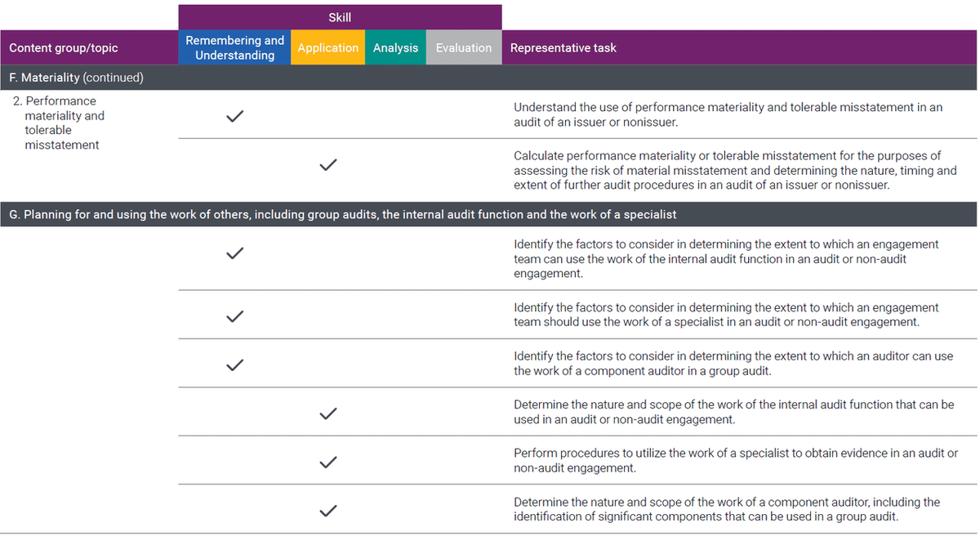Click the checkmark beside calculate performance materiality
980x541 pixels.
(x=327, y=165)
